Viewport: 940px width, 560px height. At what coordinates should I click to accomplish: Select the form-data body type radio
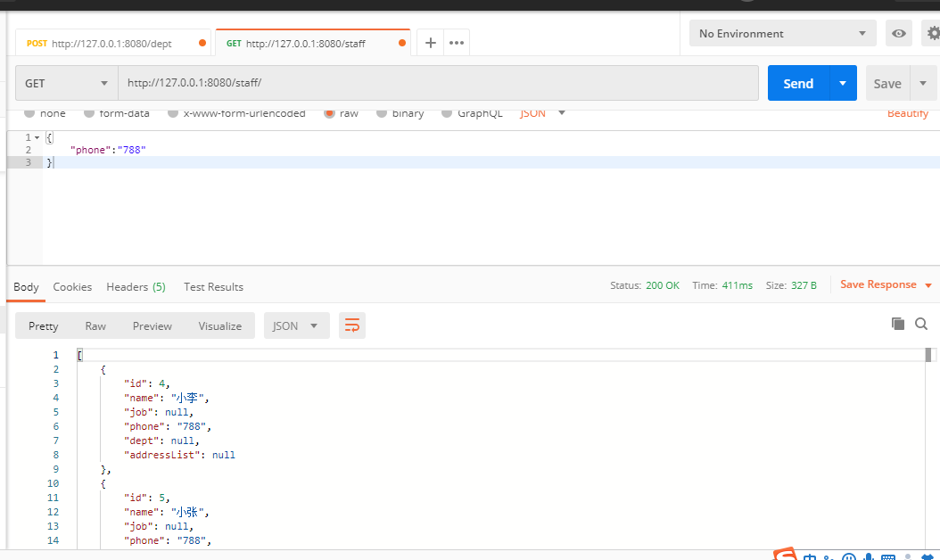pyautogui.click(x=89, y=113)
